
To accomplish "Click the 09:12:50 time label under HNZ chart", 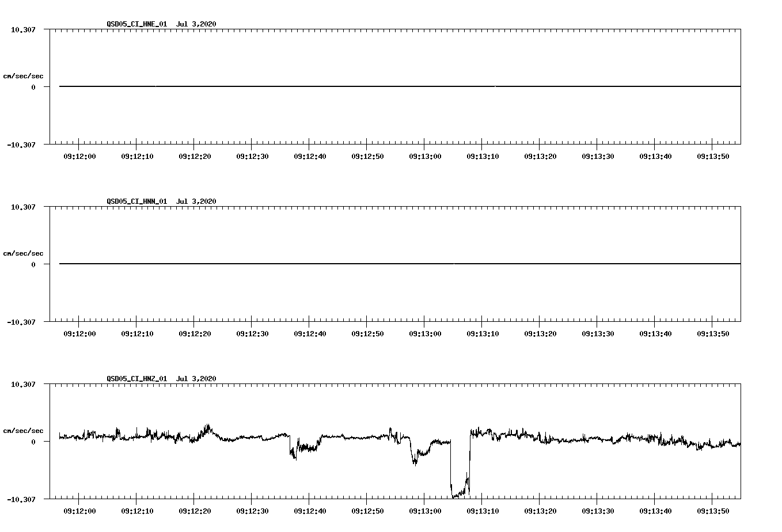I will 367,511.
